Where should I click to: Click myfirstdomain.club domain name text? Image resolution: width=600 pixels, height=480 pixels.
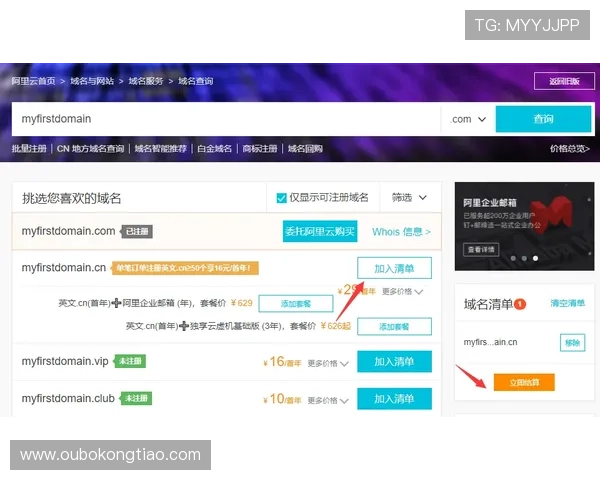pos(68,398)
